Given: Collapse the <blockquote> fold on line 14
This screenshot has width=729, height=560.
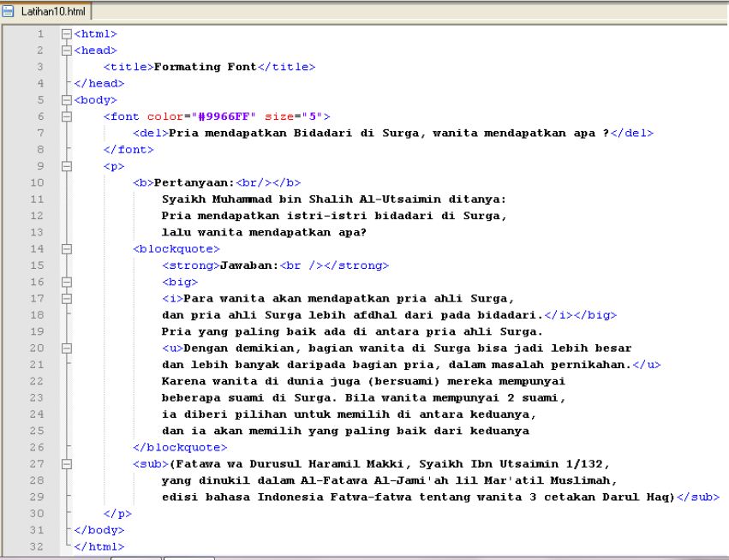Looking at the screenshot, I should coord(67,249).
